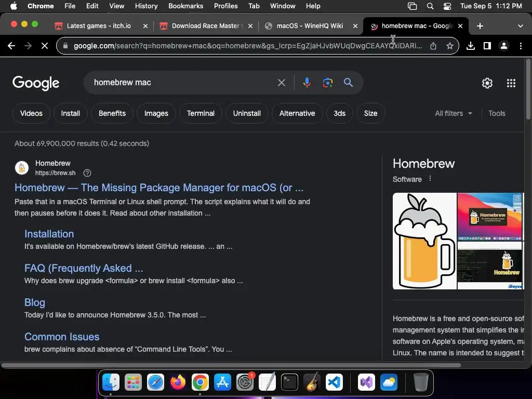This screenshot has width=532, height=399.
Task: Filter results by Uninstall
Action: point(247,113)
